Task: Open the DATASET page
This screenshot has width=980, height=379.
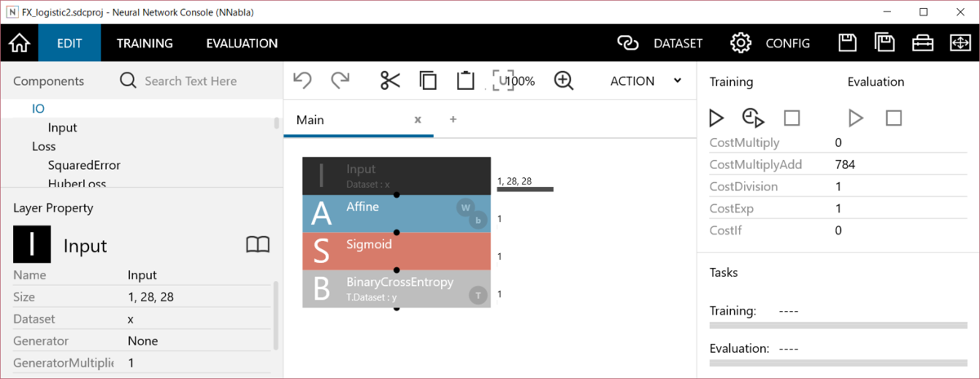Action: coord(678,42)
